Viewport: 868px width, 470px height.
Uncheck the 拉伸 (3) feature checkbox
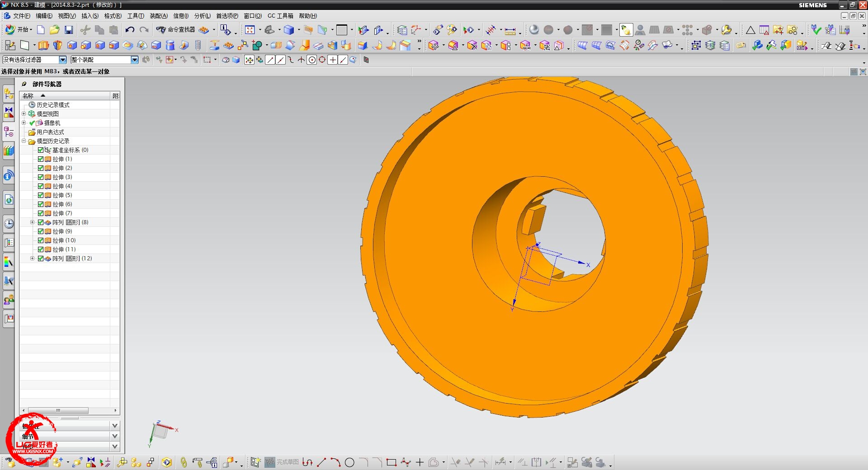(41, 177)
